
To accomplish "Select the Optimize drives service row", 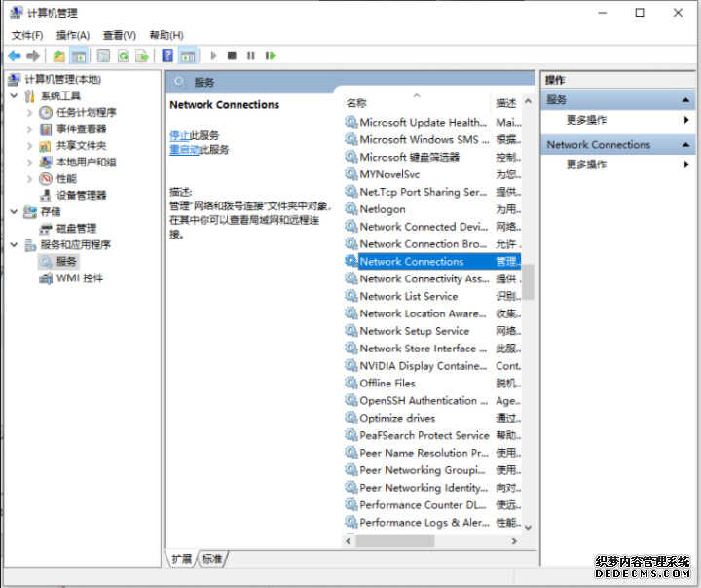I will (x=432, y=418).
